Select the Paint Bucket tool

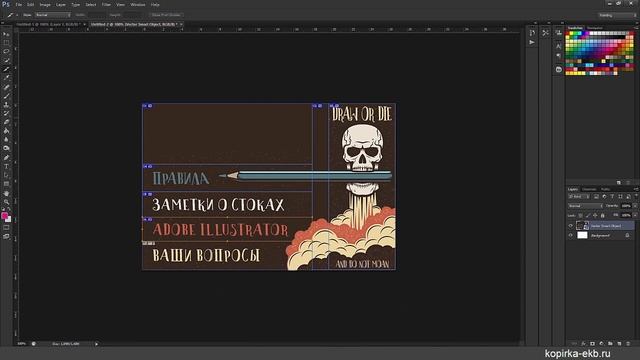6,131
